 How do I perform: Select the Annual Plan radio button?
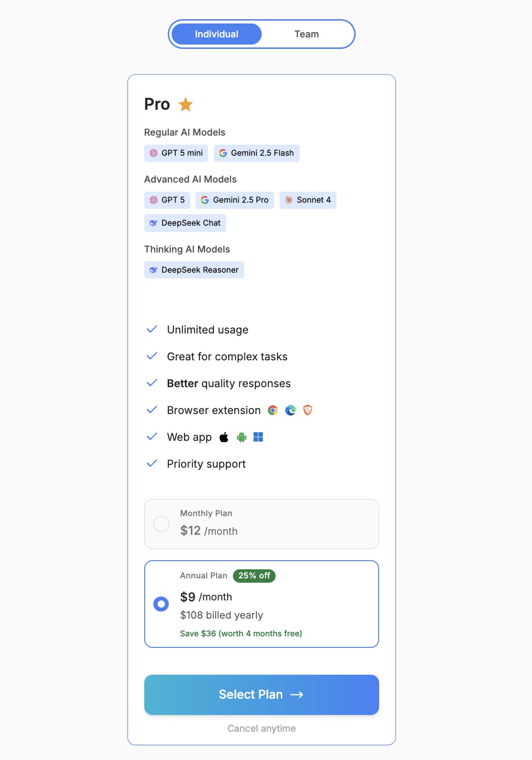(x=161, y=604)
